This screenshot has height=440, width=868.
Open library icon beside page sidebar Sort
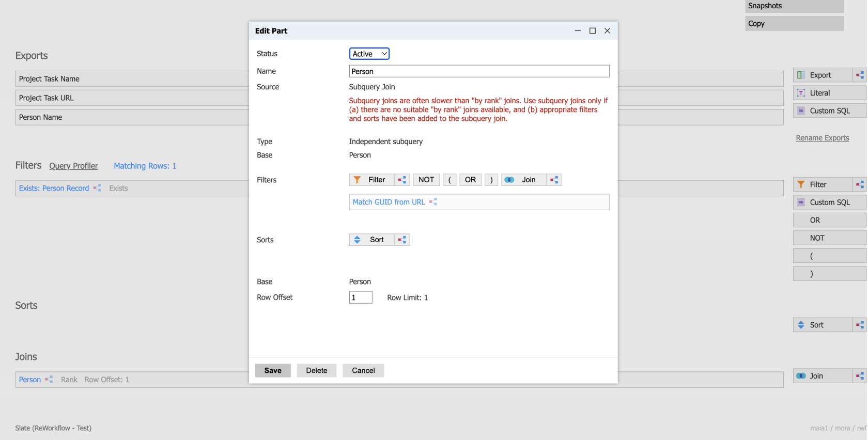coord(859,325)
